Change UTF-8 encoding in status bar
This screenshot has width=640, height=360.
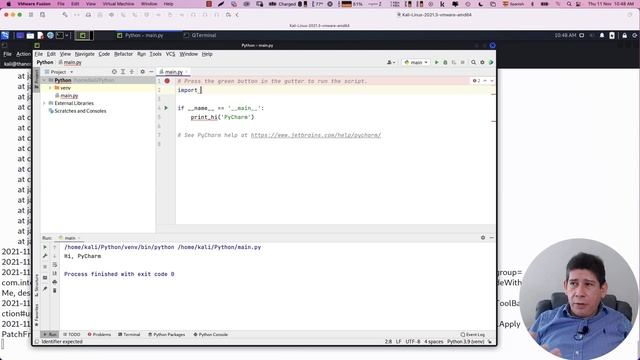click(x=413, y=342)
